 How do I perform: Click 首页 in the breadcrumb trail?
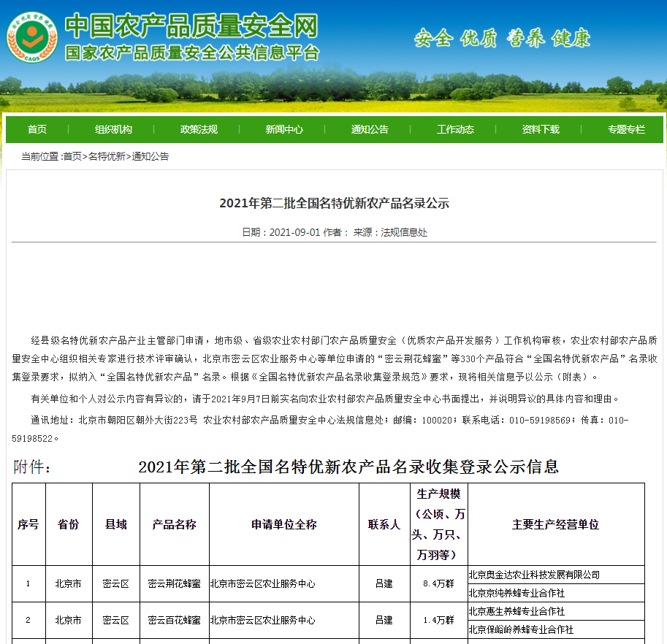[x=72, y=156]
